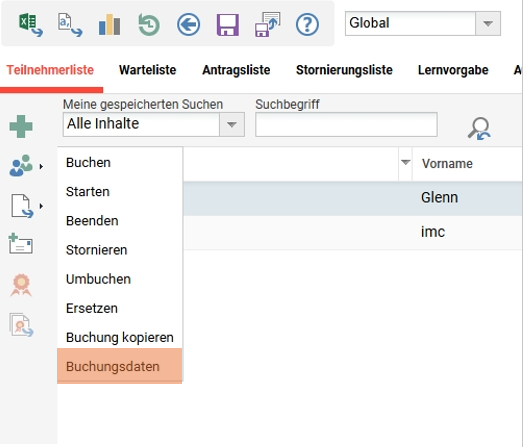Focus the Suchbegriff search field
Screen dimensions: 523x447
click(x=346, y=124)
